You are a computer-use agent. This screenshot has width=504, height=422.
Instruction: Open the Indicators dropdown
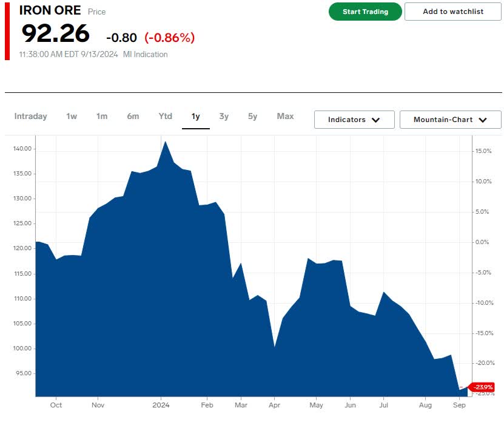point(354,120)
